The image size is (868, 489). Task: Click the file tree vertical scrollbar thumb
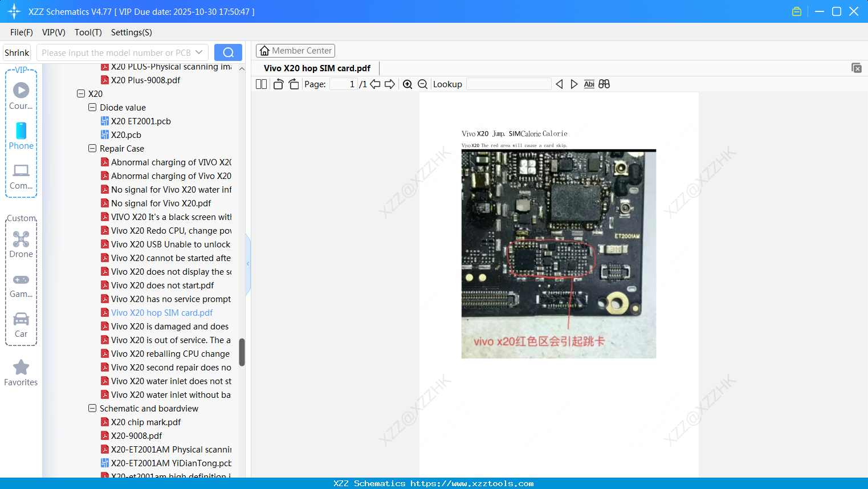click(x=242, y=352)
